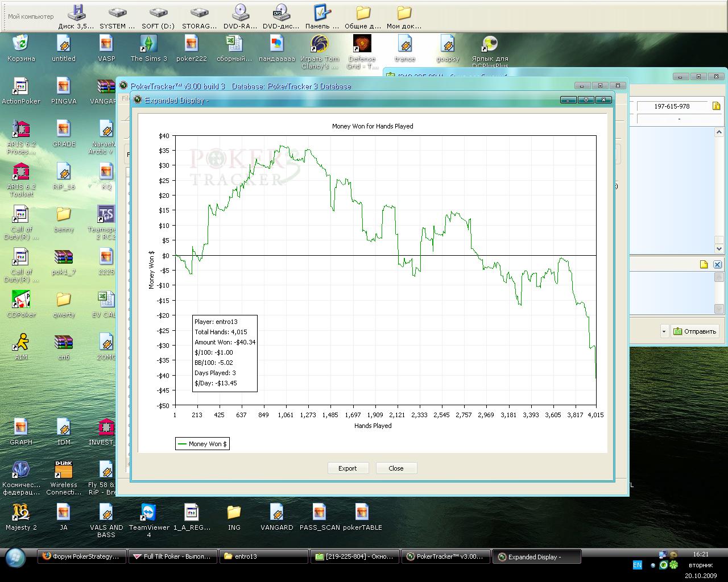728x582 pixels.
Task: Click the yellow info icon beside 197-615-978
Action: [715, 106]
